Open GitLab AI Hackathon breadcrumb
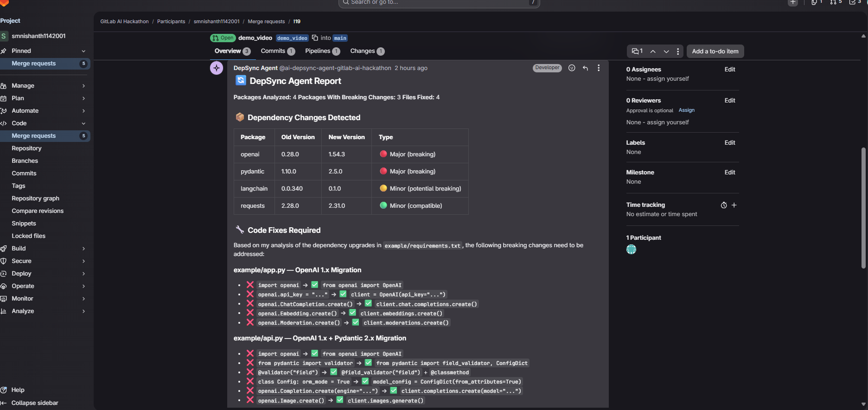 (x=124, y=21)
